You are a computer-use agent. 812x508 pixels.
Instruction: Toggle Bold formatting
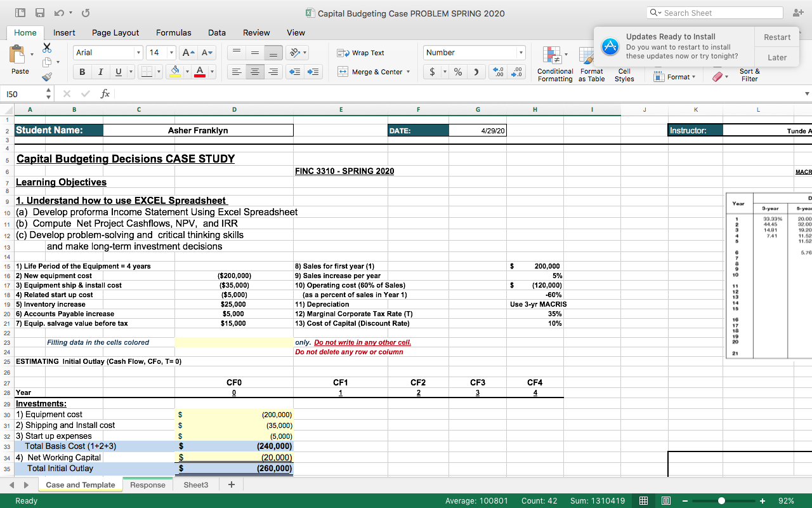coord(82,72)
